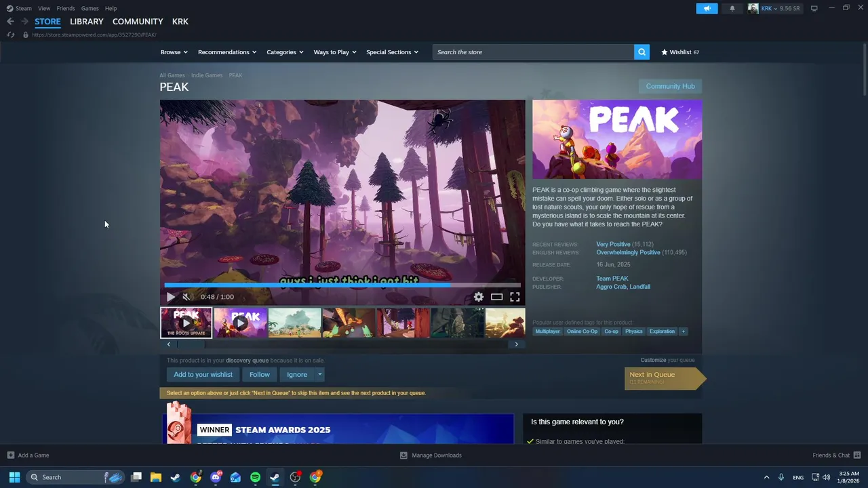Open the notifications bell

732,8
